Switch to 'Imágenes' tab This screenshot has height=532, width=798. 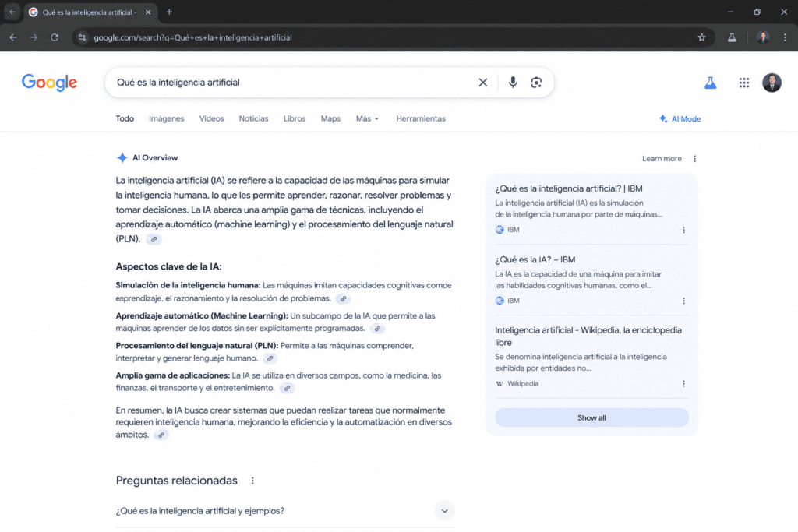coord(167,118)
